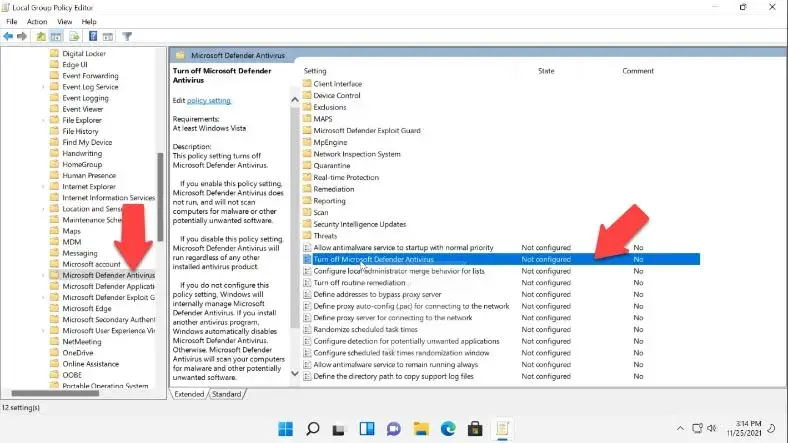Click Group Policy Editor taskbar icon
Viewport: 788px width, 443px height.
coord(502,428)
